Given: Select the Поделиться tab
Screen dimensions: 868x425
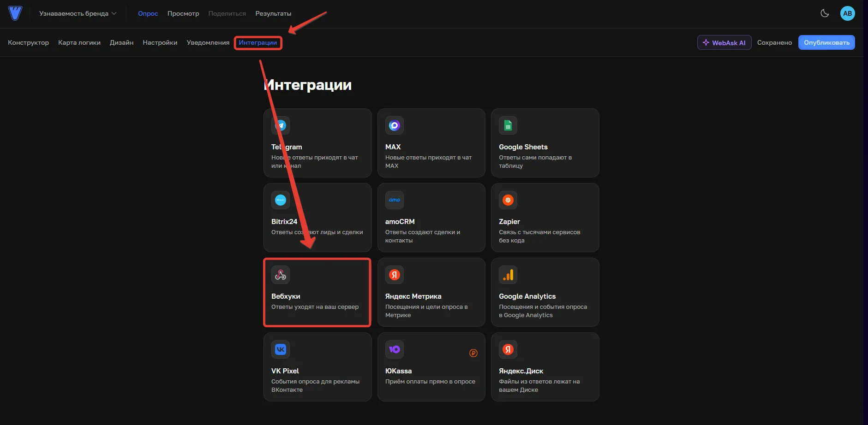Looking at the screenshot, I should 227,13.
